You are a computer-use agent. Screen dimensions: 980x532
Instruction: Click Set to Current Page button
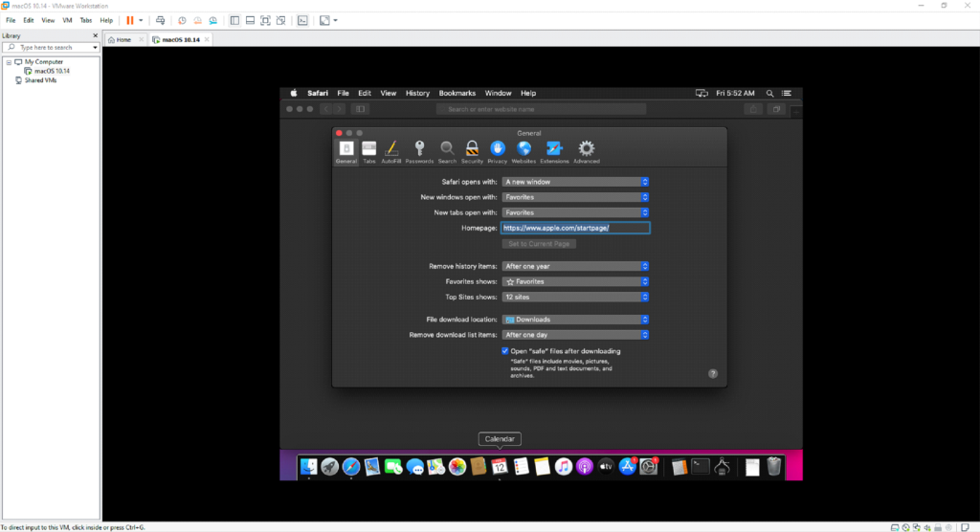click(x=539, y=244)
